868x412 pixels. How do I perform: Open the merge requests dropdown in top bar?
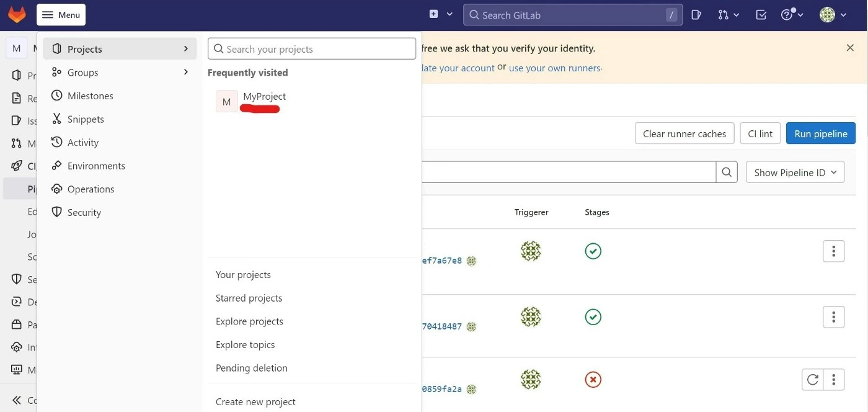pos(728,15)
